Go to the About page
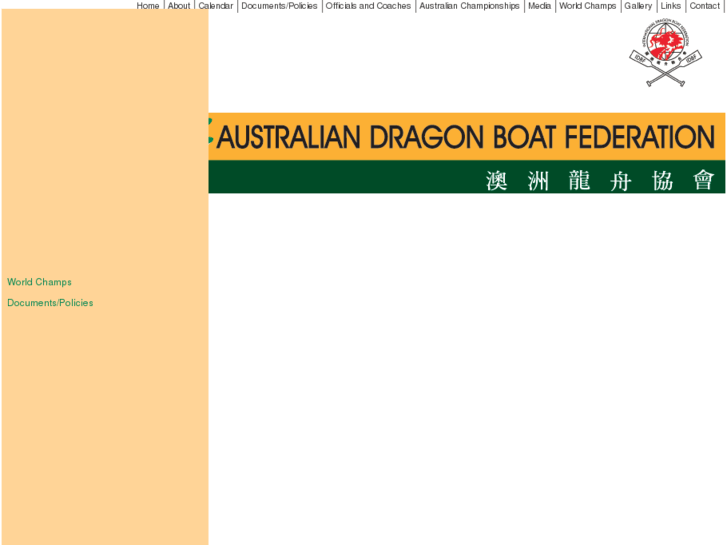 (179, 6)
